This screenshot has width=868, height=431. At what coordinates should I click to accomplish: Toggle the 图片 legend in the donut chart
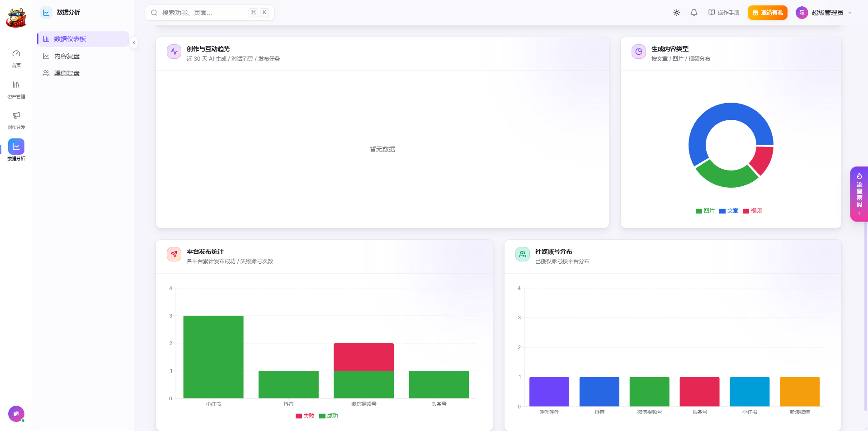pos(705,211)
